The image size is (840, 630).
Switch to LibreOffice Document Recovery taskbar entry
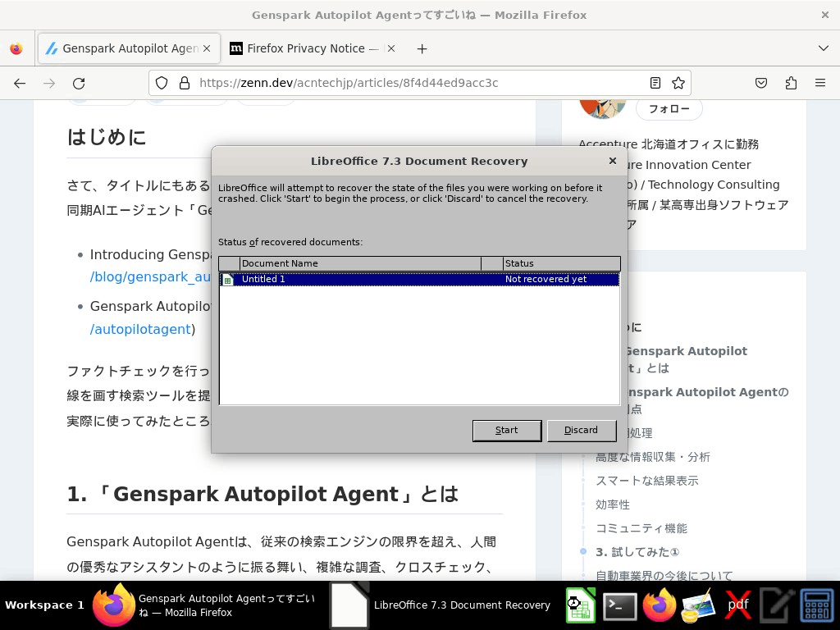(x=441, y=605)
